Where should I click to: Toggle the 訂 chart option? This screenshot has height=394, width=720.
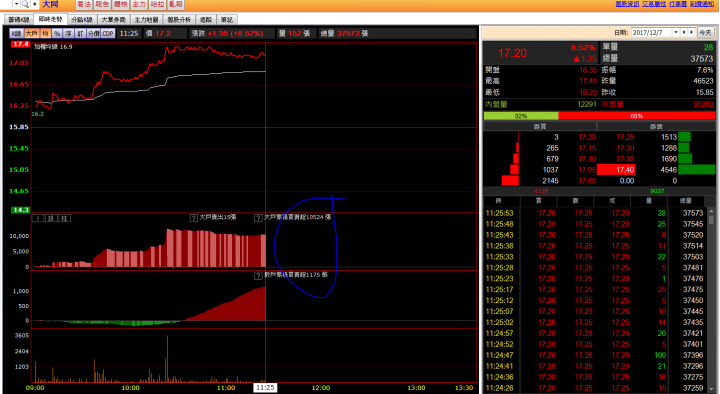[x=80, y=34]
